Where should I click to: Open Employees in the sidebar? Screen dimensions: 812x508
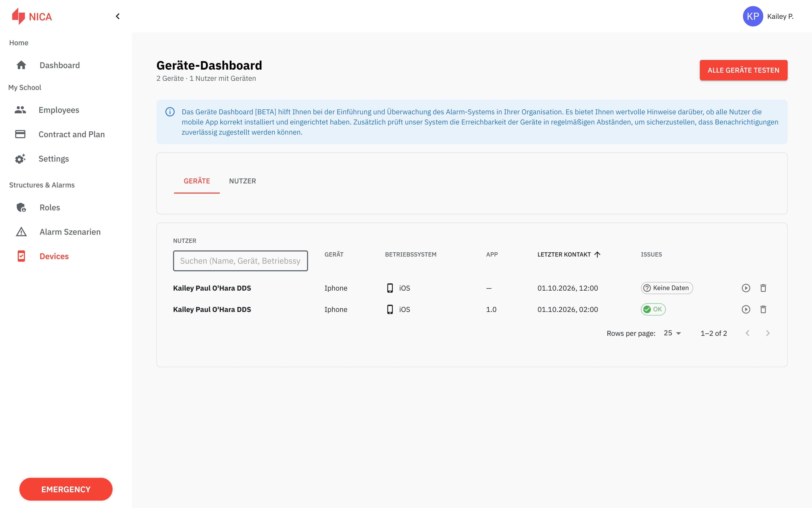click(59, 110)
